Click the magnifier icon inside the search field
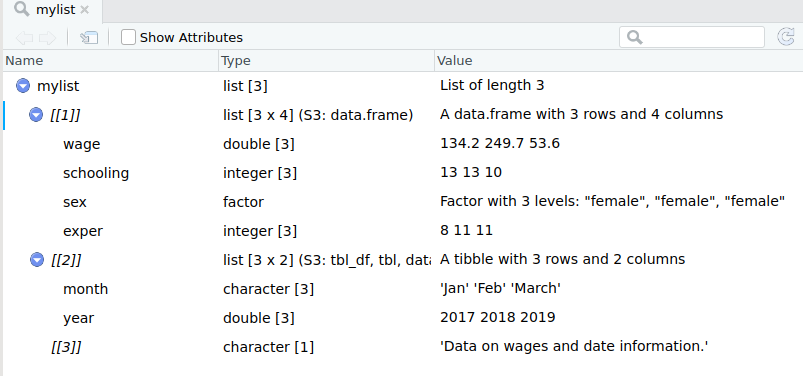Screen dimensions: 803x376 pyautogui.click(x=634, y=37)
